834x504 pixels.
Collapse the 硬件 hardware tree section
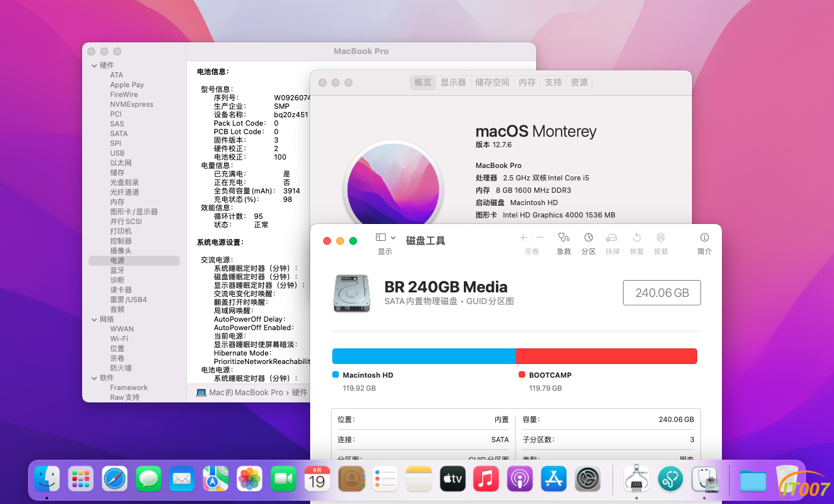pos(94,65)
